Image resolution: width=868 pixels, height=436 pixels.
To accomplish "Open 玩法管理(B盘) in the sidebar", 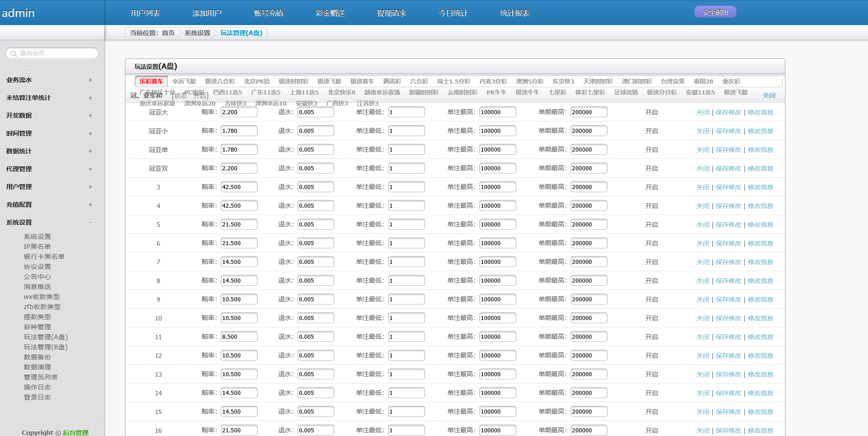I will (46, 347).
